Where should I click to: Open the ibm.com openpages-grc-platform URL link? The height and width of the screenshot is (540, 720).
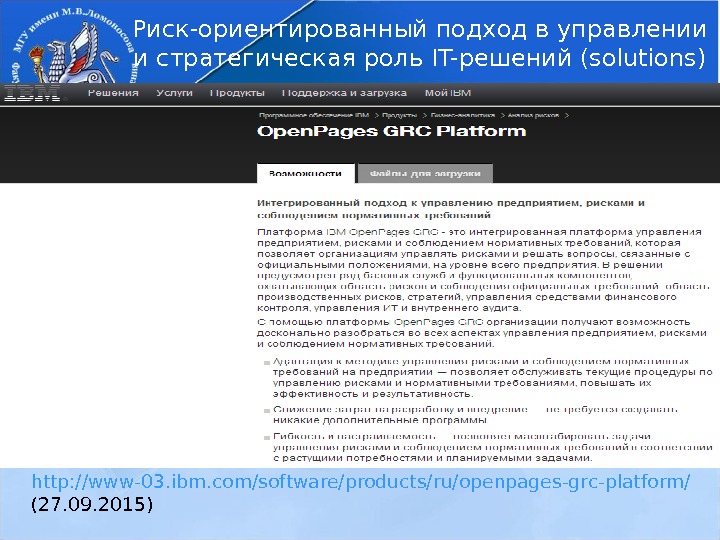coord(361,482)
